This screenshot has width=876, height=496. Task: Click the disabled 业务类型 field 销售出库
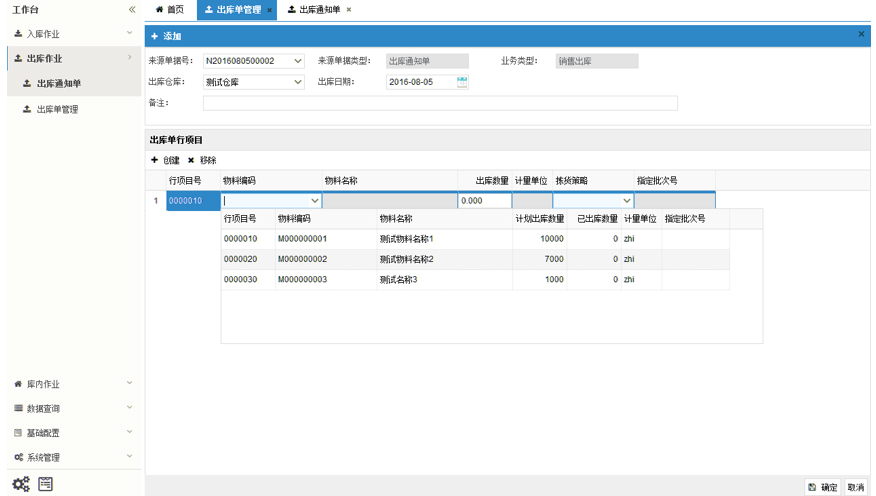coord(597,61)
